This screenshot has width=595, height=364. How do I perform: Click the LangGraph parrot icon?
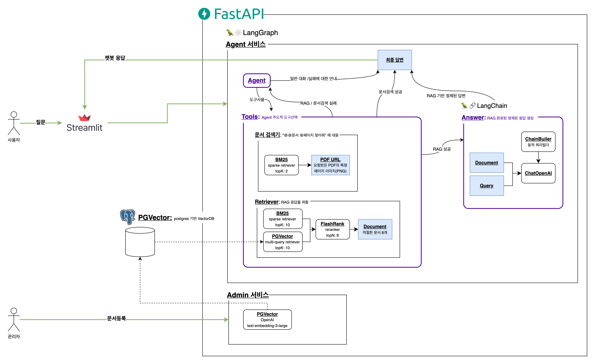pos(230,32)
